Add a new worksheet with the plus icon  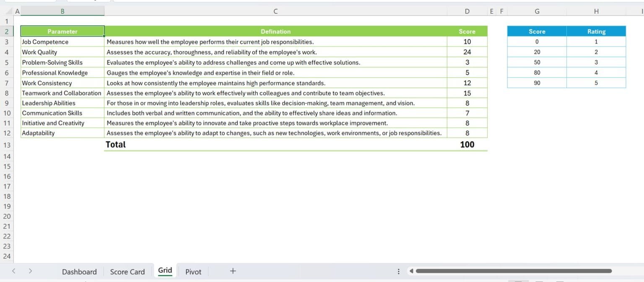(233, 272)
